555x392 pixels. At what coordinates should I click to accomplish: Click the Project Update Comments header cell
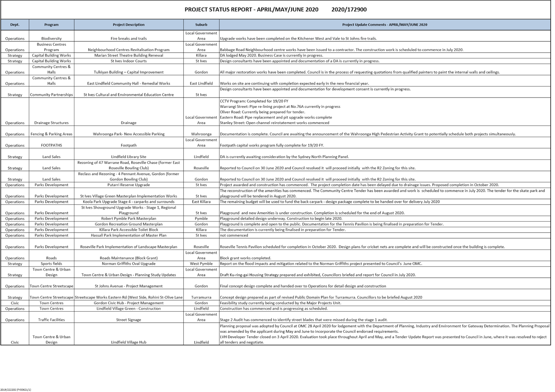384,25
